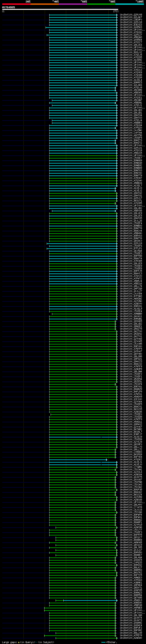Image resolution: width=146 pixels, height=644 pixels.
Task: Select hit label UniRef100_Q08564
Action: click(x=131, y=40)
